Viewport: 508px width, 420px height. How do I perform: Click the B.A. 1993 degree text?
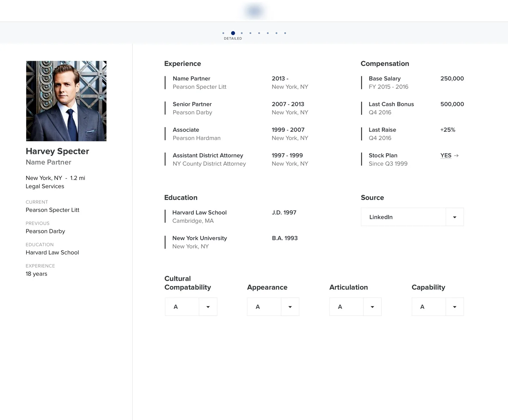point(285,238)
